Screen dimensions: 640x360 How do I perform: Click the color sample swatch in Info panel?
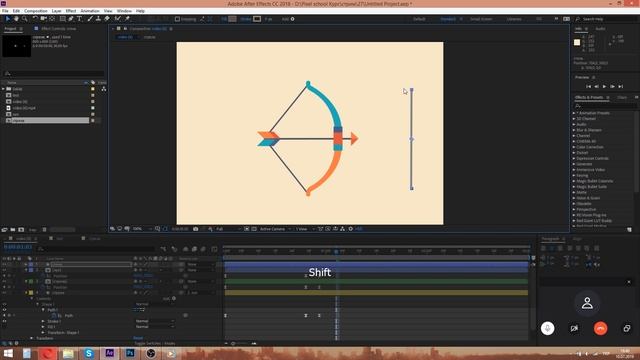pyautogui.click(x=577, y=42)
